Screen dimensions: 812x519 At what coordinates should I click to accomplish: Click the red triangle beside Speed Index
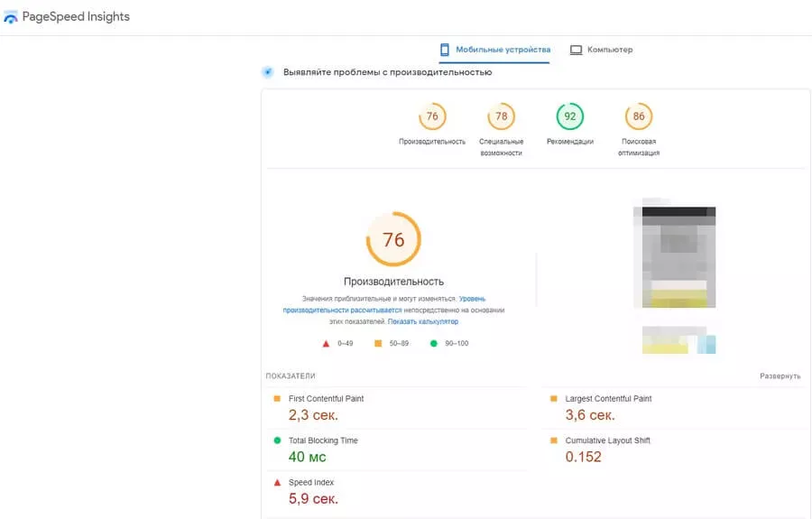(x=277, y=483)
